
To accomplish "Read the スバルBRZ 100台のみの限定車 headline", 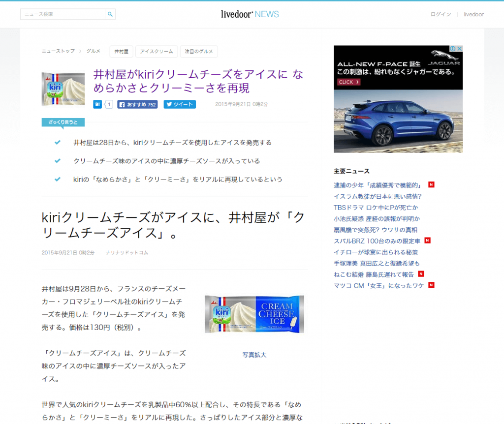I will (377, 241).
